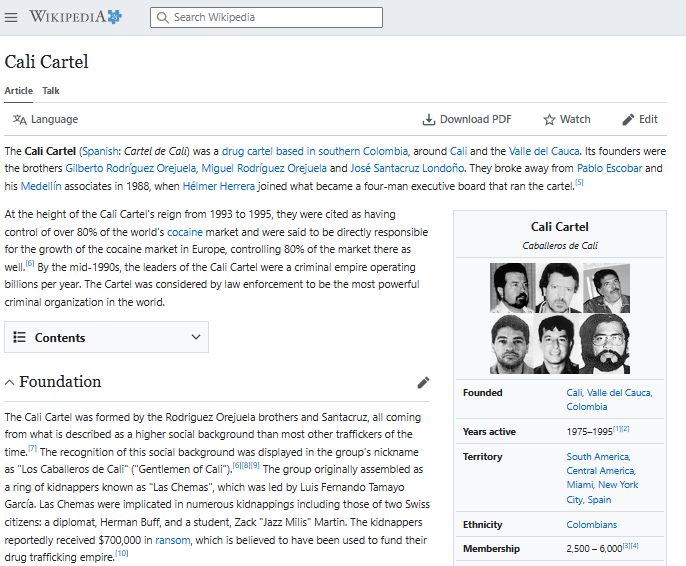Click Download PDF button text

click(x=476, y=119)
